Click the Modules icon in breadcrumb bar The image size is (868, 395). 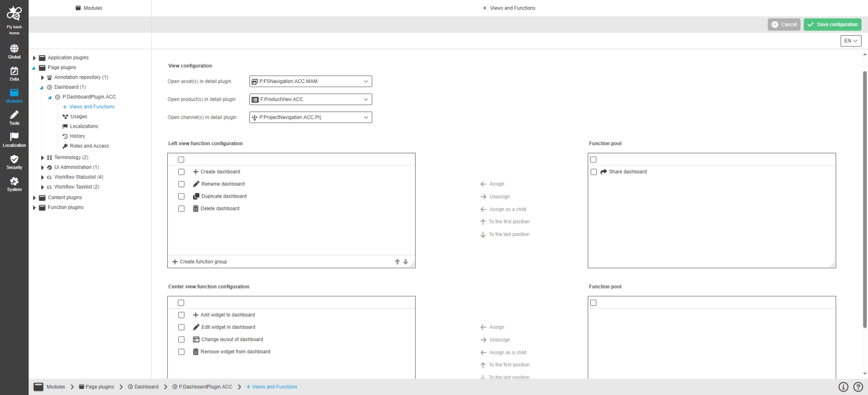(39, 387)
